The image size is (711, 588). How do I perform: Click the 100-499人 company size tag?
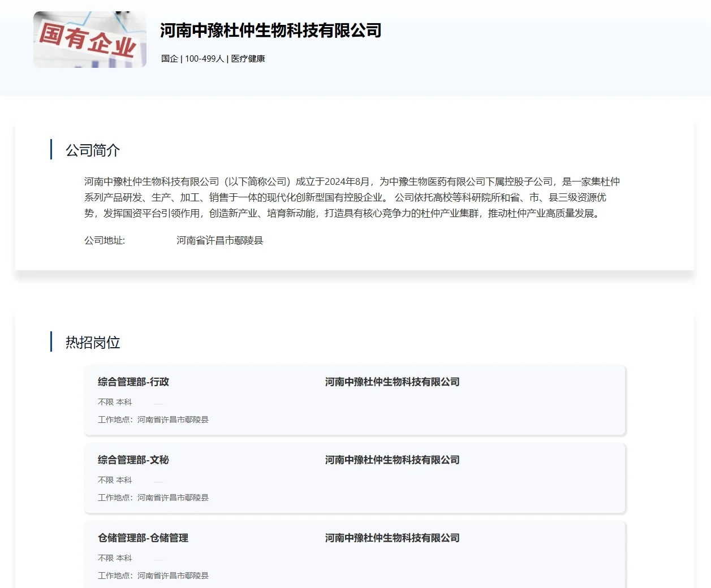tap(205, 59)
